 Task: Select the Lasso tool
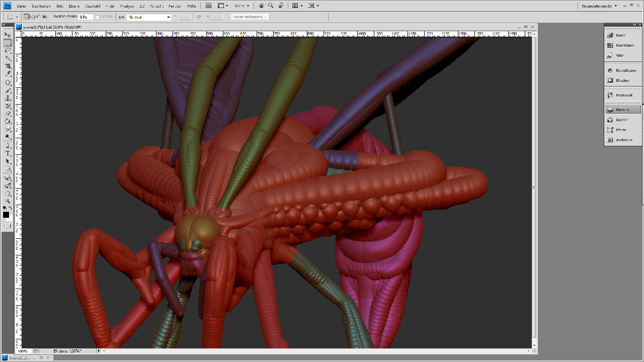pos(8,51)
